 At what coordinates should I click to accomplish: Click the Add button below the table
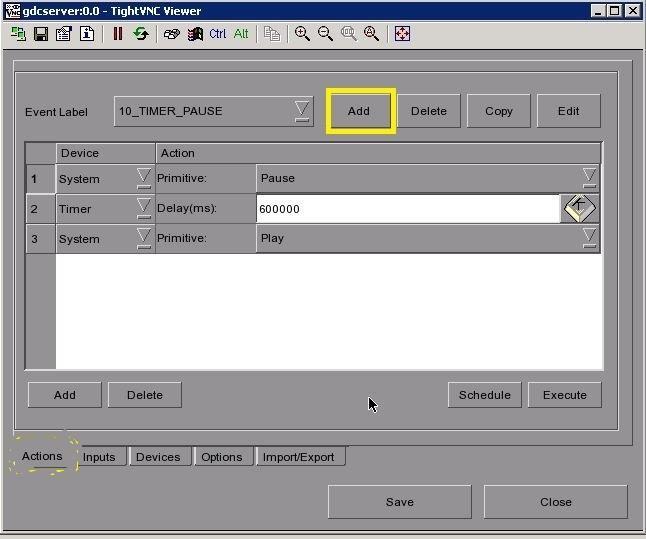(65, 395)
